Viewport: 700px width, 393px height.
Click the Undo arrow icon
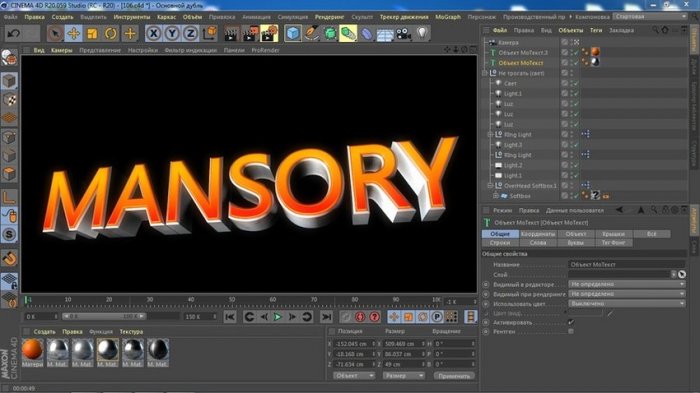(13, 33)
